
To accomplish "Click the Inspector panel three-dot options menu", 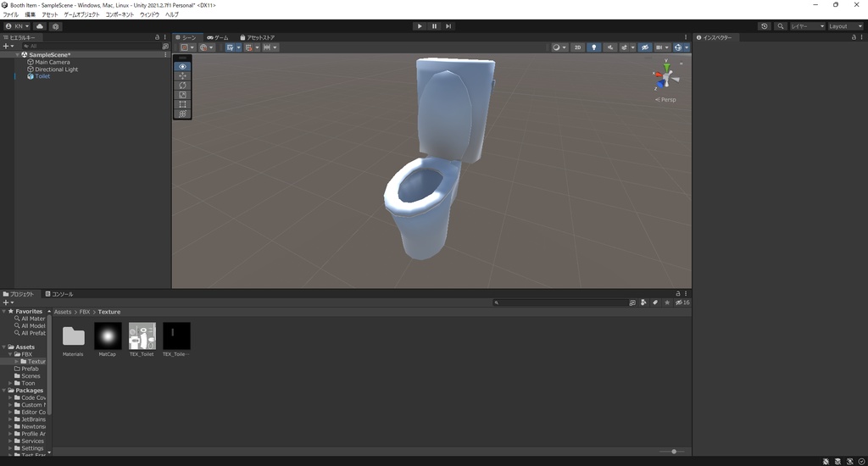I will pos(861,37).
